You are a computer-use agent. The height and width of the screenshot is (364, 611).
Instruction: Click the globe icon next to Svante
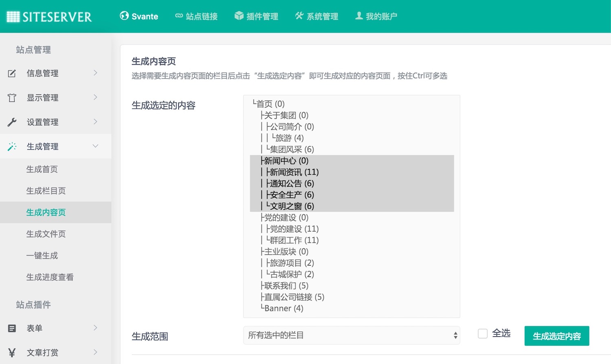pyautogui.click(x=124, y=16)
